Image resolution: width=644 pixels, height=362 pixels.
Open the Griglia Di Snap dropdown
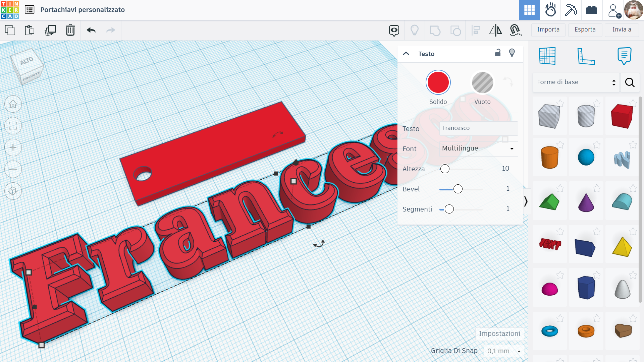[x=504, y=351]
